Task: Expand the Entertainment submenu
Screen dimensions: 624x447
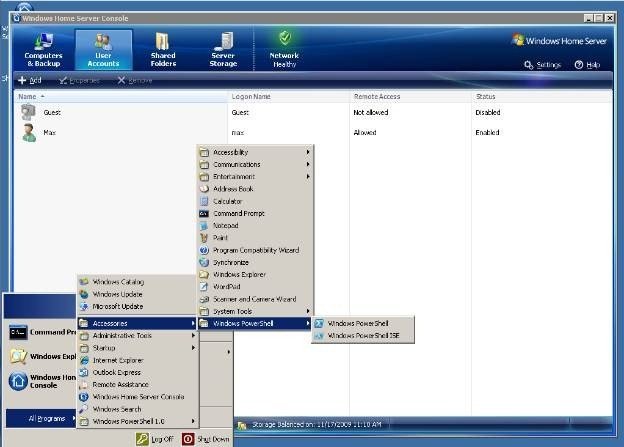Action: point(255,176)
